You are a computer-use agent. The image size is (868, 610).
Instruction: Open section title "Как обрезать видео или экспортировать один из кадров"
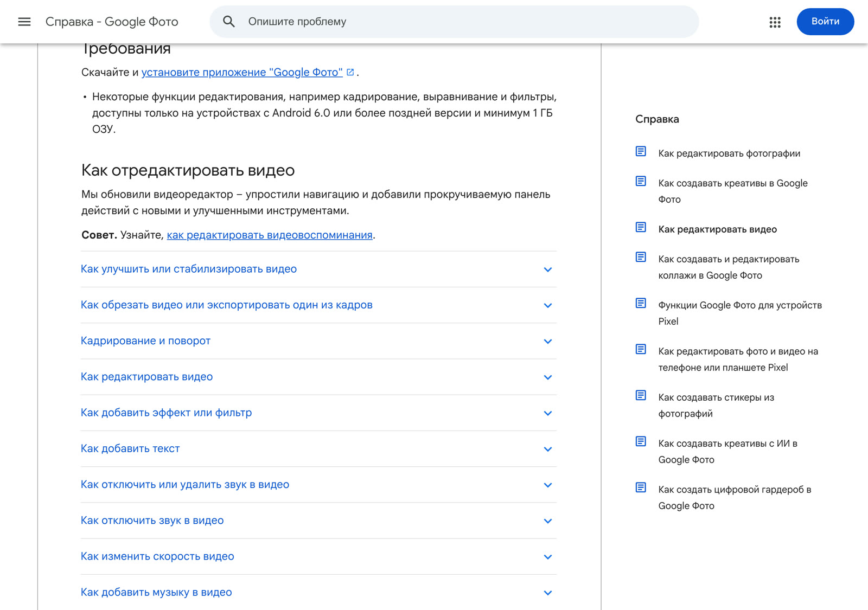(x=227, y=305)
